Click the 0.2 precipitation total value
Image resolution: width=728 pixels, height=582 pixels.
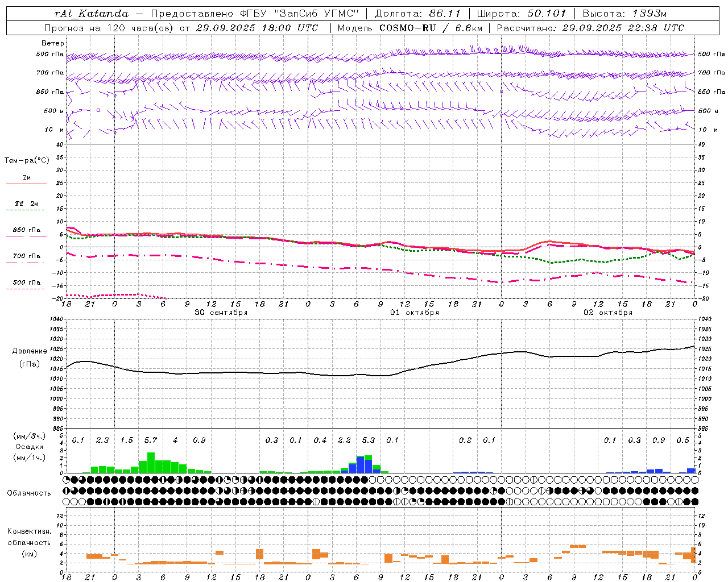[x=465, y=440]
